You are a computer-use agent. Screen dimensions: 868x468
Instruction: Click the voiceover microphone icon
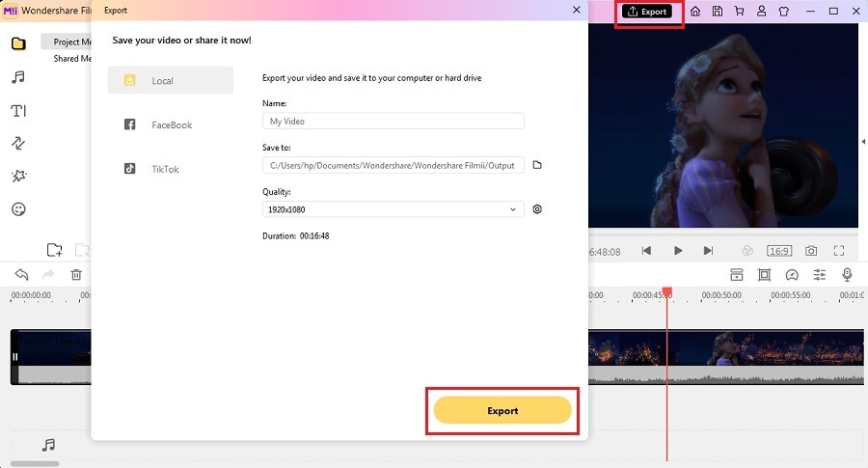tap(847, 275)
